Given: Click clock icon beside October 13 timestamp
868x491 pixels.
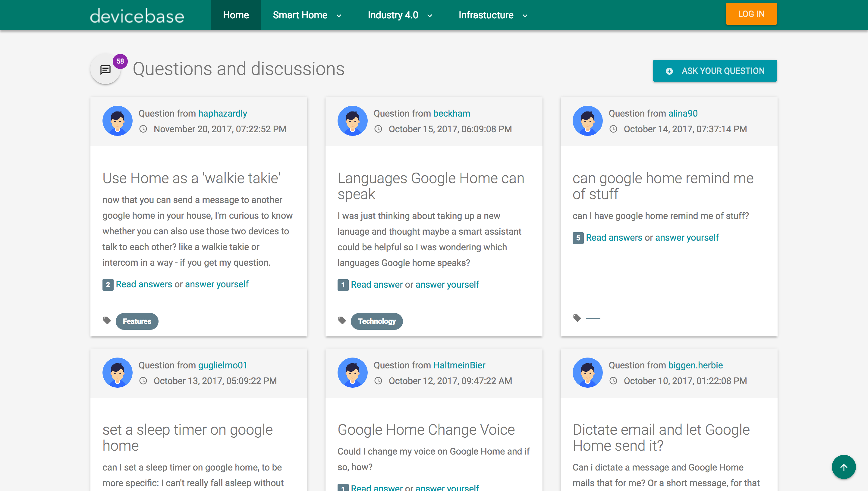Looking at the screenshot, I should [x=143, y=381].
